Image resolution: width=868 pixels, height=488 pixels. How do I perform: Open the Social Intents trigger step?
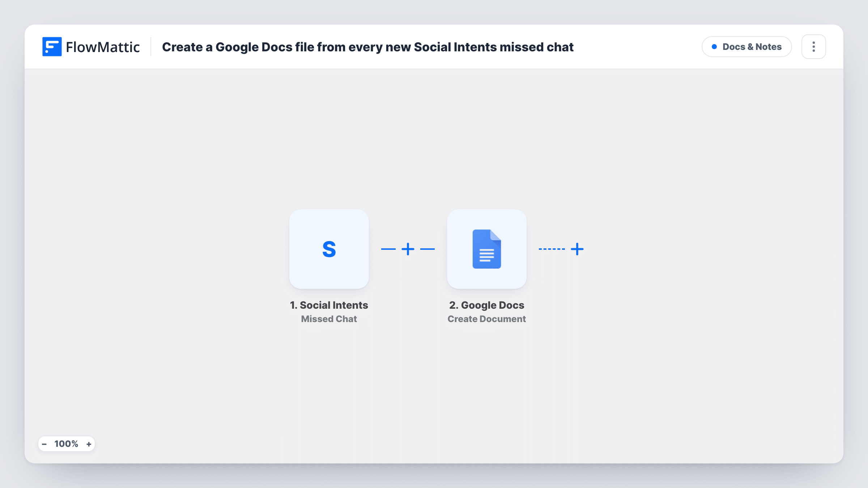pos(329,249)
